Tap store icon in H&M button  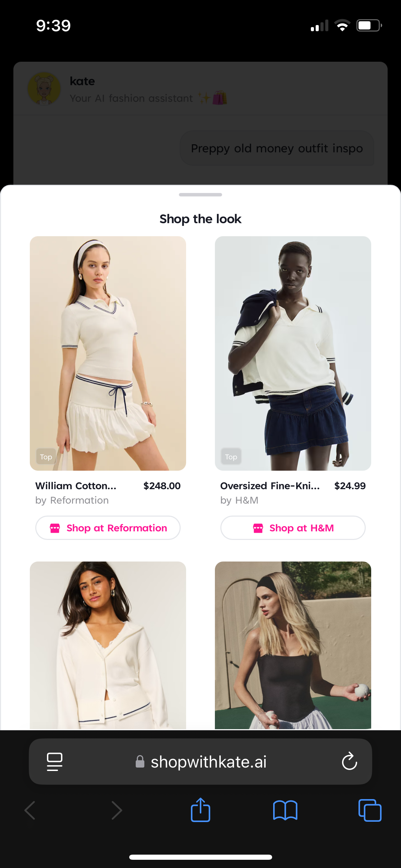pyautogui.click(x=258, y=528)
